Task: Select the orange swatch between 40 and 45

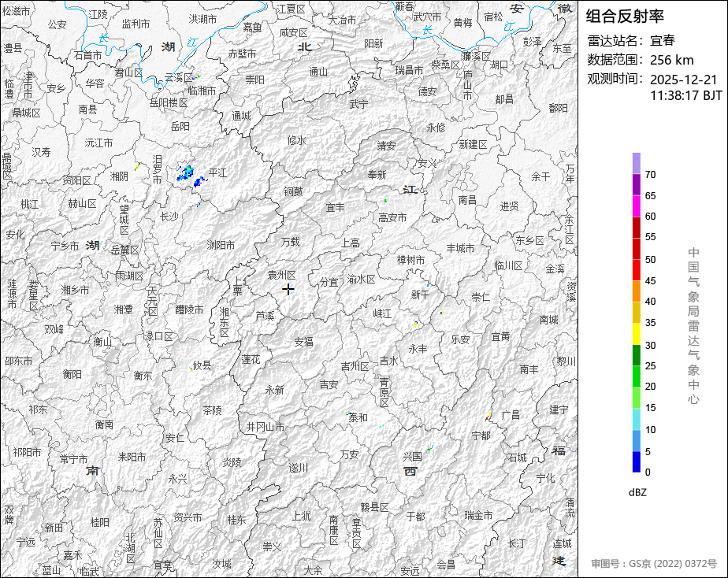Action: pos(636,291)
